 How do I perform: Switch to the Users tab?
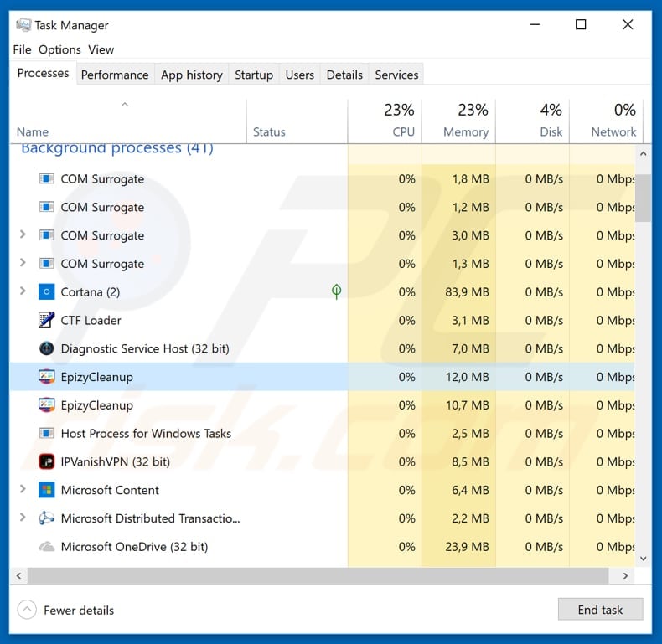coord(300,75)
